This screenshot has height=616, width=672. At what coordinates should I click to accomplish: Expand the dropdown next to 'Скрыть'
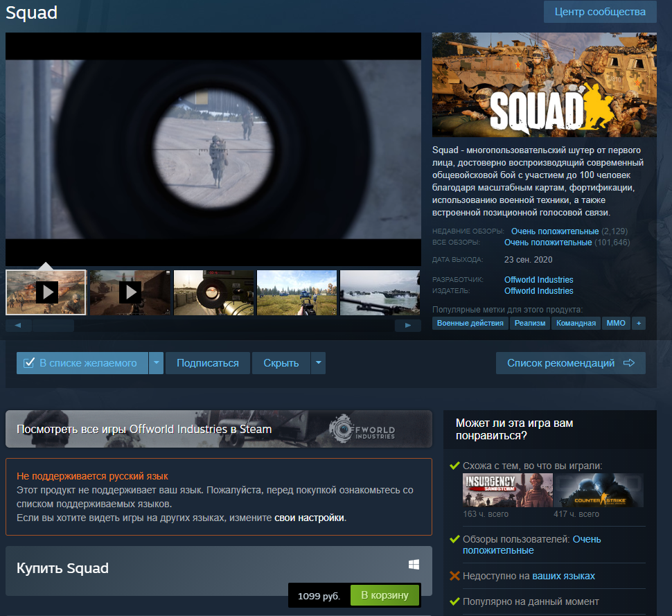[x=319, y=363]
